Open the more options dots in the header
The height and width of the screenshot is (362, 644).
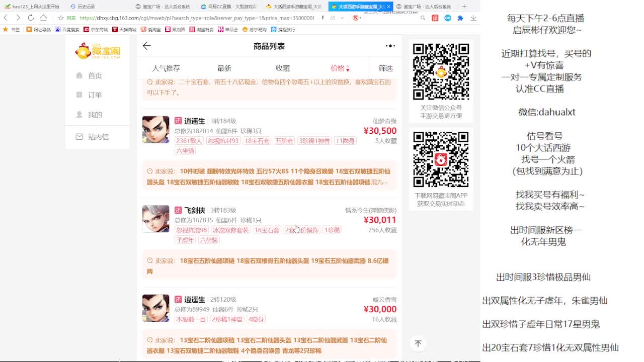pos(390,46)
